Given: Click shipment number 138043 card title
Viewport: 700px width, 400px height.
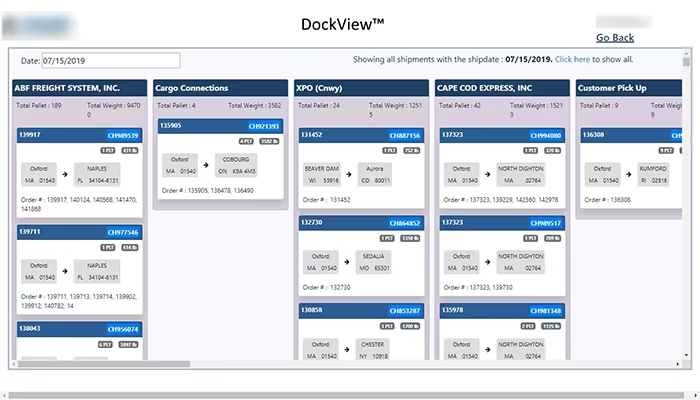Looking at the screenshot, I should pyautogui.click(x=30, y=329).
